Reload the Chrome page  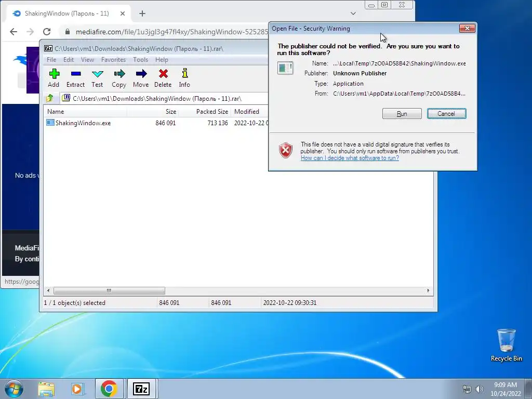coord(47,32)
